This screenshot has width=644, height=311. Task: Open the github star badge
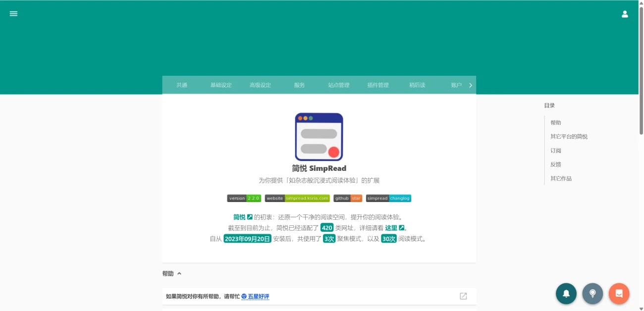348,198
